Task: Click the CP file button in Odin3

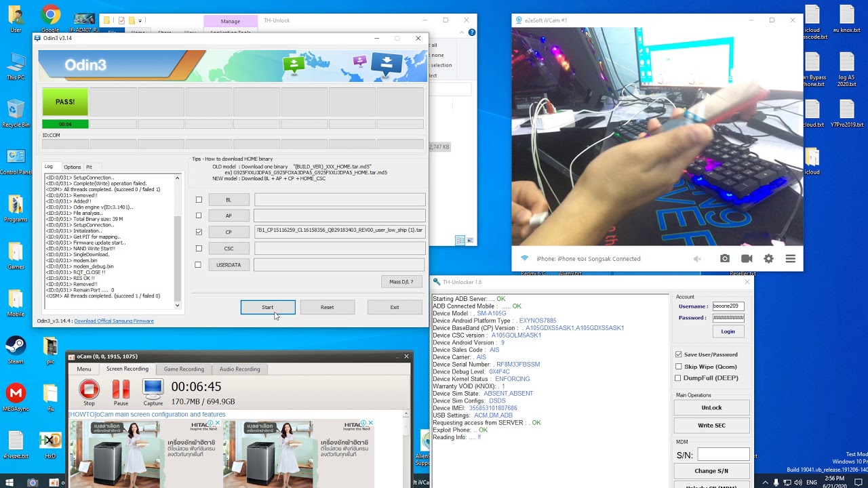Action: [x=229, y=232]
